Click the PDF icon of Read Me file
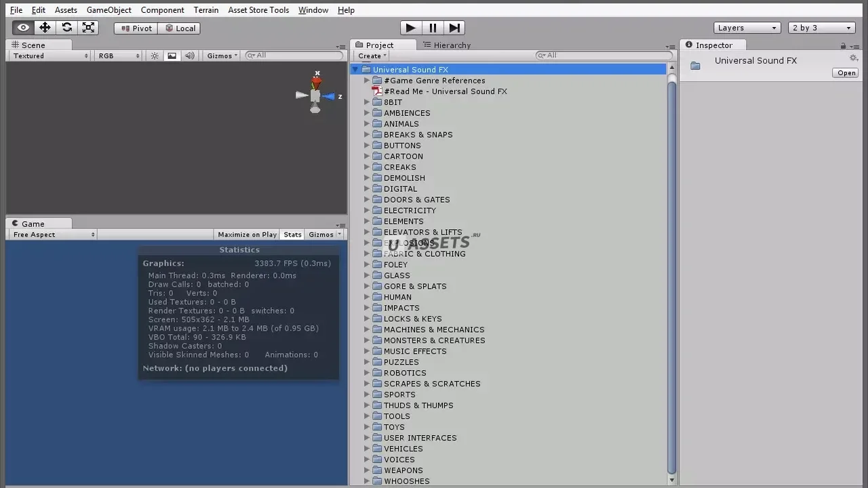 pos(377,91)
